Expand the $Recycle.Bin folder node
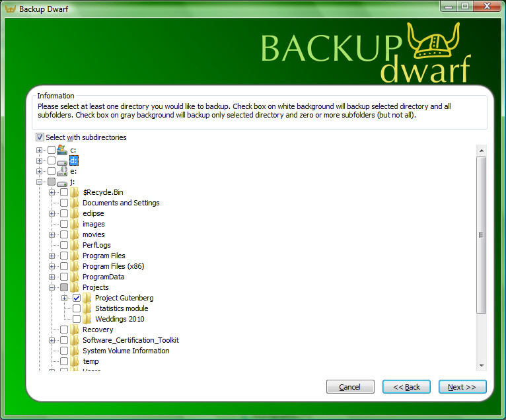The height and width of the screenshot is (420, 506). pyautogui.click(x=52, y=193)
